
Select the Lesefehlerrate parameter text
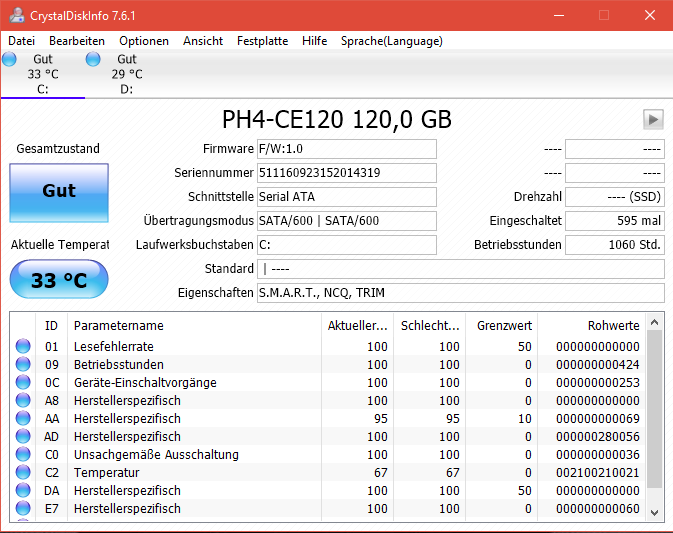point(114,346)
